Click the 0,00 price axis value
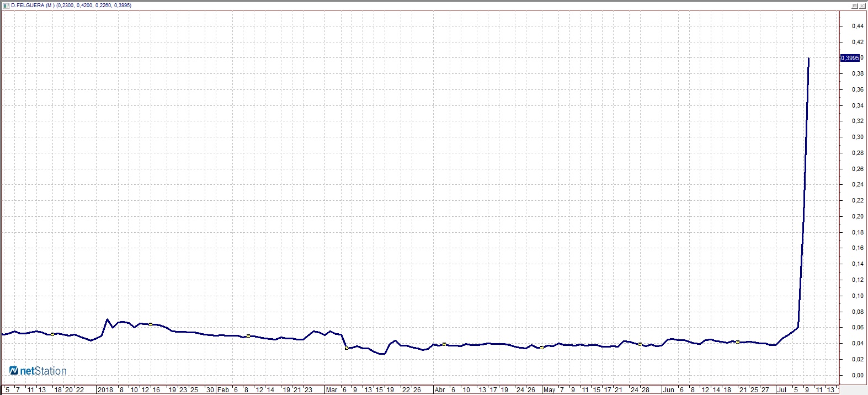 tap(858, 375)
